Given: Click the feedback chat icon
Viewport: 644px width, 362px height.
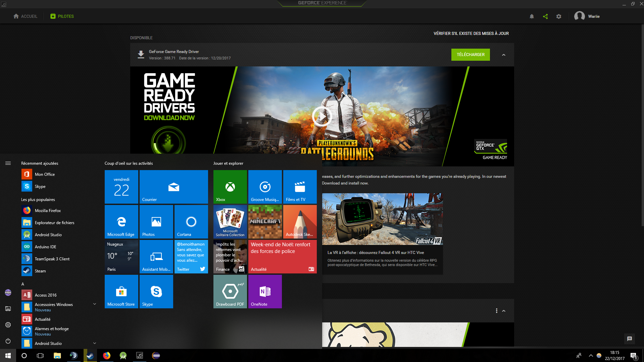Looking at the screenshot, I should (629, 339).
